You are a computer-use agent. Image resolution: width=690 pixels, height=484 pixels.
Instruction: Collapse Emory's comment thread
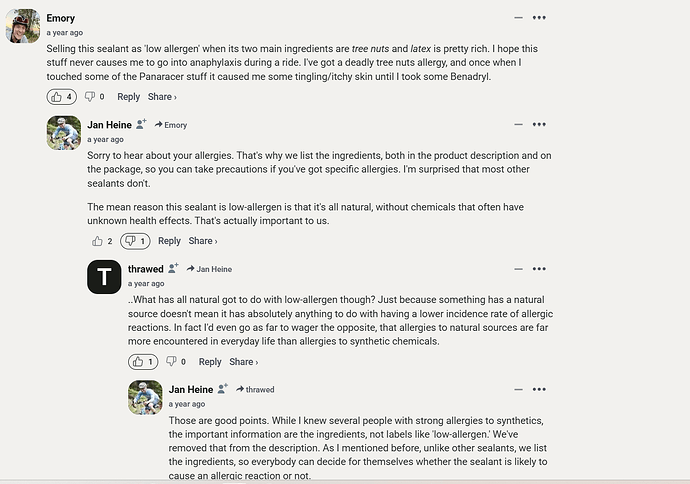coord(517,18)
